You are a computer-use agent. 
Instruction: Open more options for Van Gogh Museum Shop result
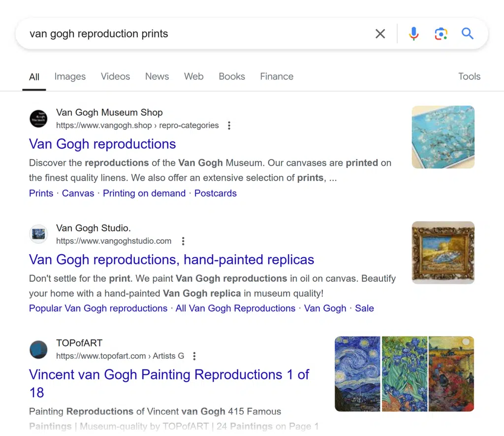(229, 126)
